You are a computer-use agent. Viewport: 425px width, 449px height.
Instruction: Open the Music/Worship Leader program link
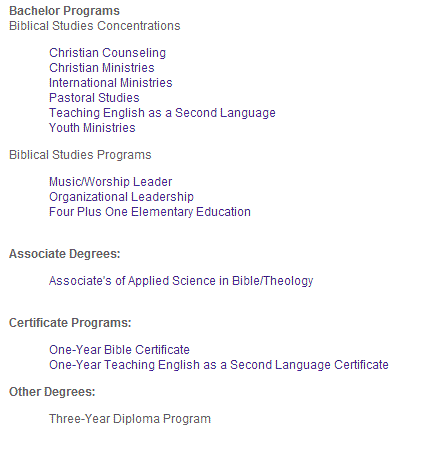point(110,182)
